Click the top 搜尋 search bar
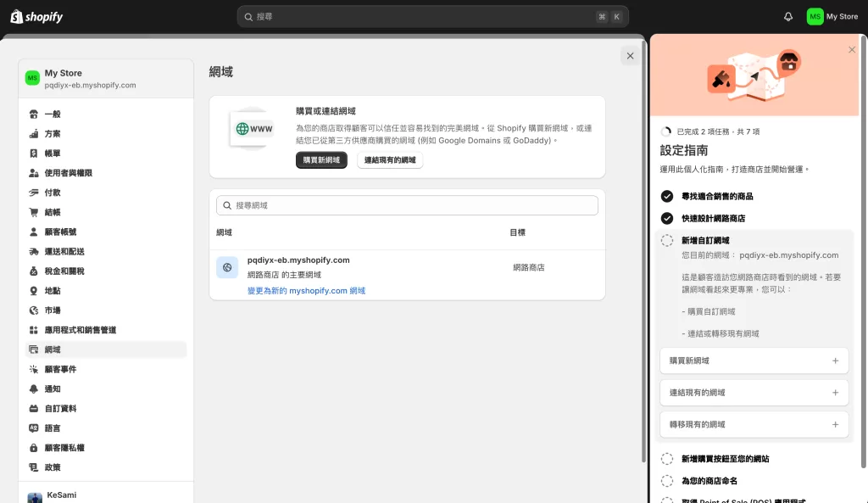The image size is (868, 503). tap(432, 17)
